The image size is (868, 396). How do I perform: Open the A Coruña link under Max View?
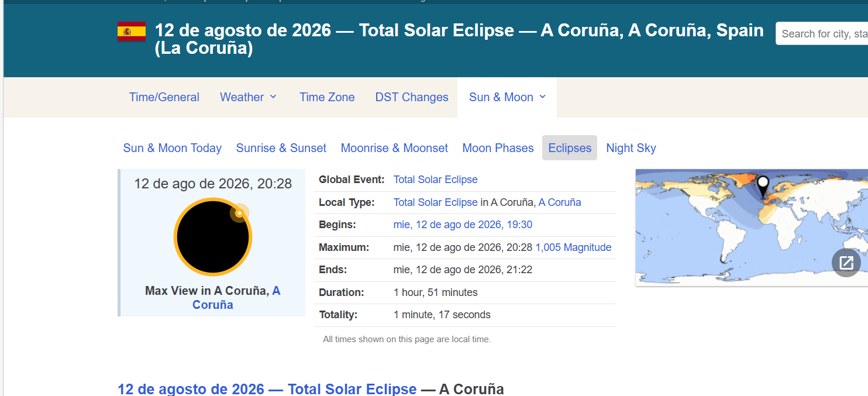tap(212, 304)
